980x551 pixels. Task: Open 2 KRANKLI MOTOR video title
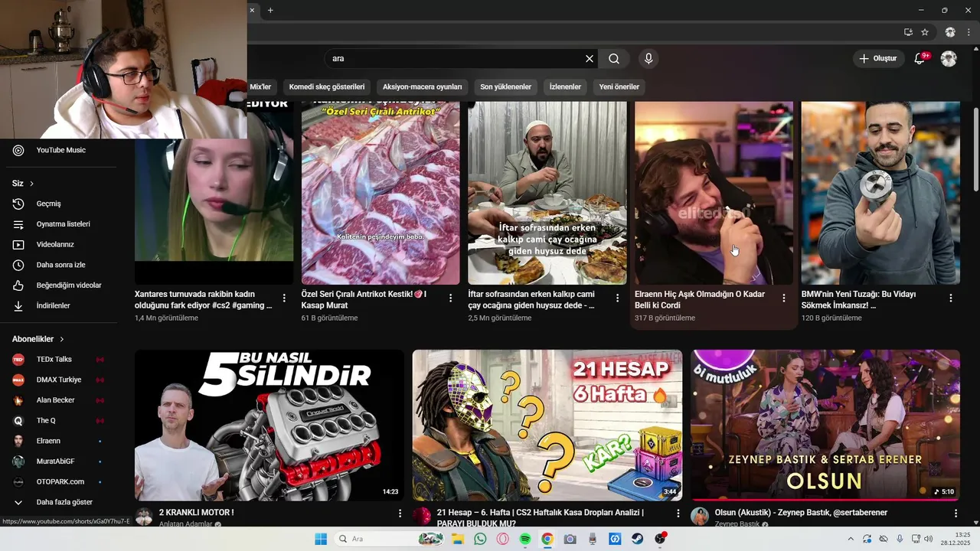[196, 513]
